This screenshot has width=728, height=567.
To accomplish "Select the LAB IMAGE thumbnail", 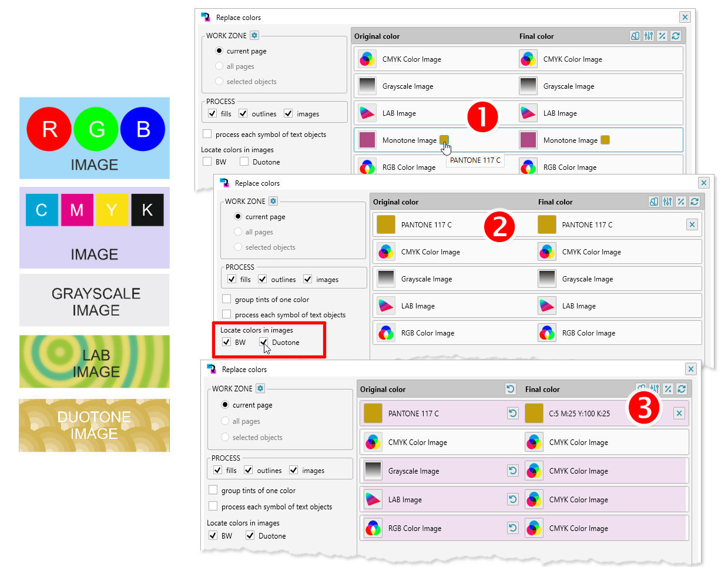I will pyautogui.click(x=95, y=361).
